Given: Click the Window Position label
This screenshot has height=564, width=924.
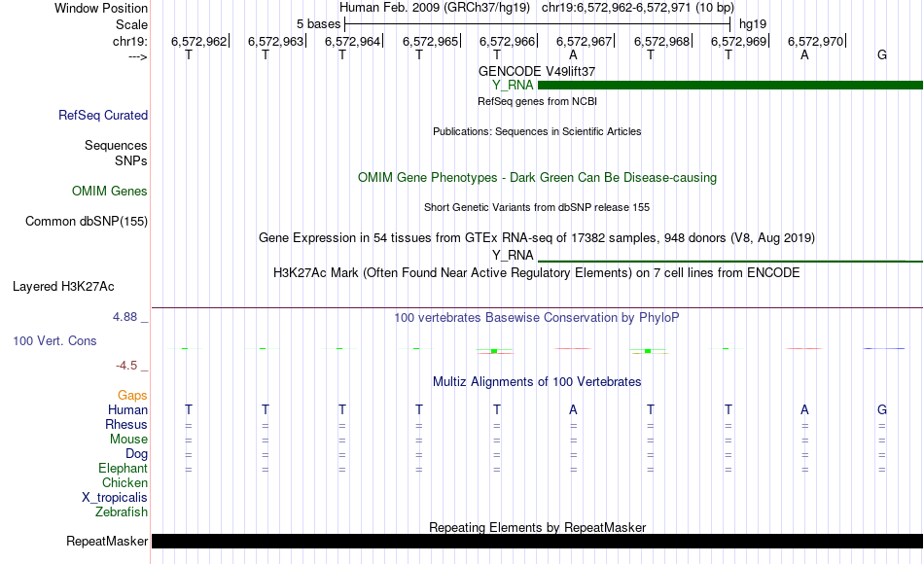Looking at the screenshot, I should (101, 8).
